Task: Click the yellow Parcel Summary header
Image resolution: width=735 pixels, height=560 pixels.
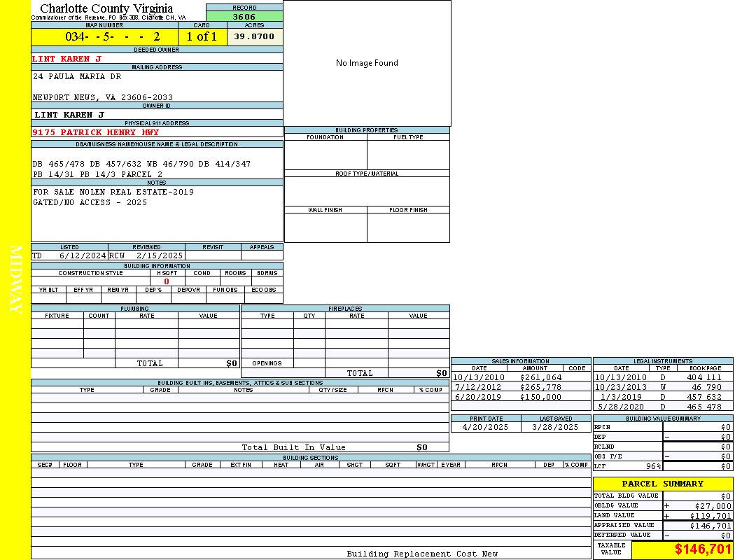Action: (x=662, y=484)
